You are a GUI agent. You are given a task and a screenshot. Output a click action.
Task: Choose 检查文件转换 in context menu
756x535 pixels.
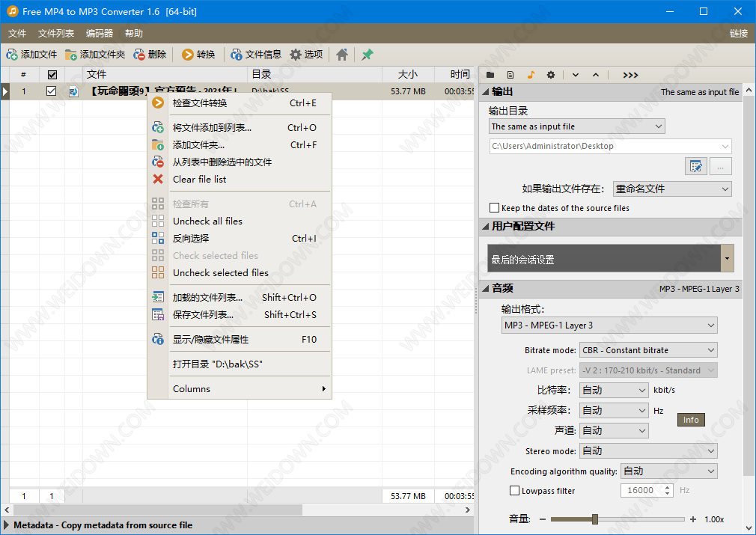pos(240,103)
